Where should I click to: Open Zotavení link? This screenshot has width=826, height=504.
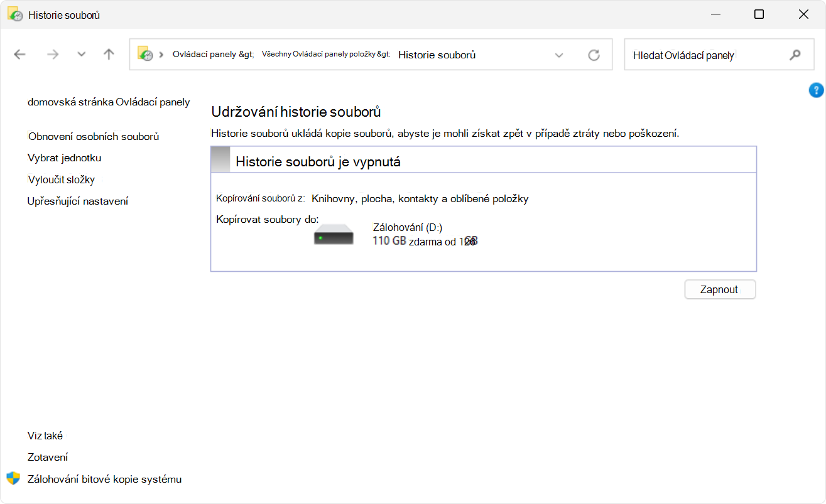pos(48,457)
